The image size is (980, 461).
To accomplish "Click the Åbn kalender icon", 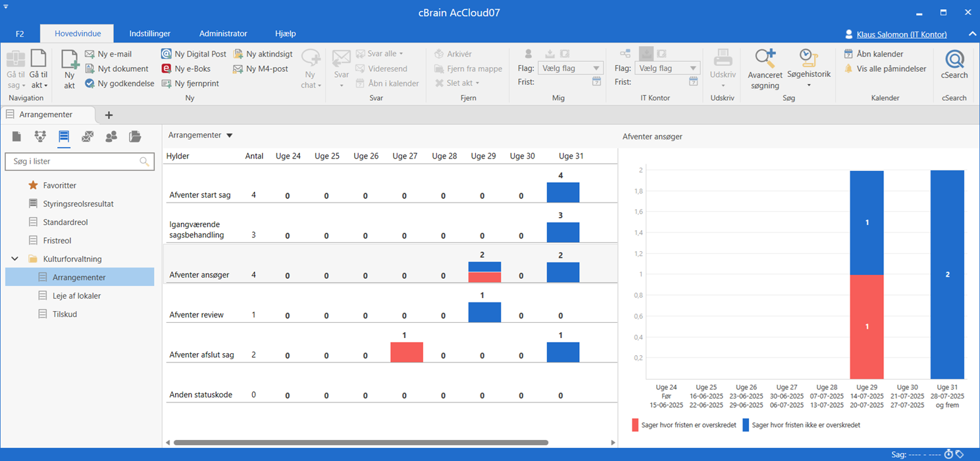I will [849, 54].
